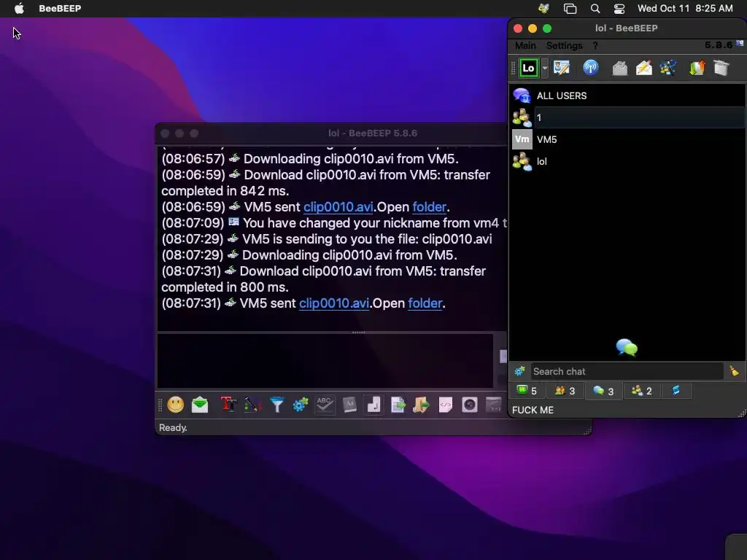Image resolution: width=747 pixels, height=560 pixels.
Task: Switch to the chats tab showing 3
Action: 603,391
